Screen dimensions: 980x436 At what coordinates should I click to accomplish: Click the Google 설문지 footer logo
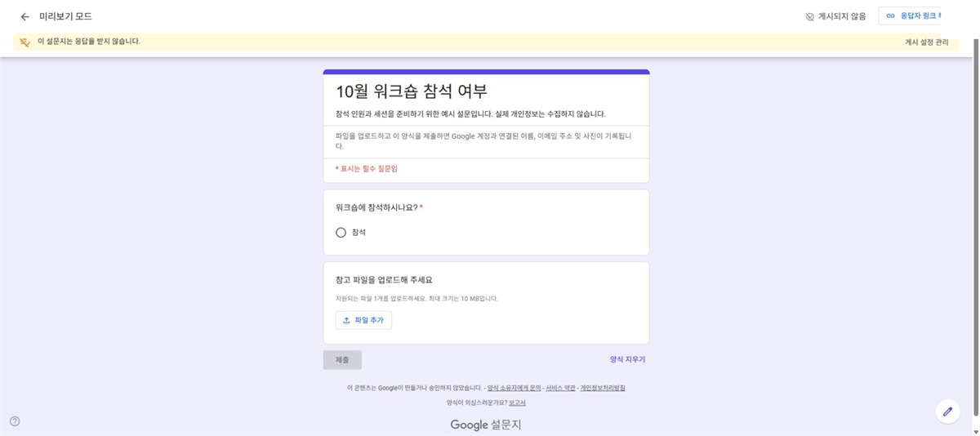click(486, 425)
